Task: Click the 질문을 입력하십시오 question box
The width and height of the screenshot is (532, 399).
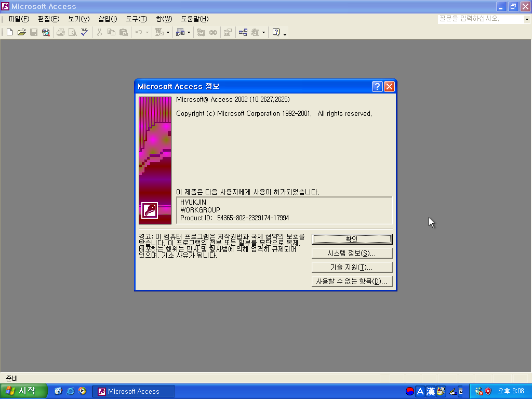Action: point(481,19)
